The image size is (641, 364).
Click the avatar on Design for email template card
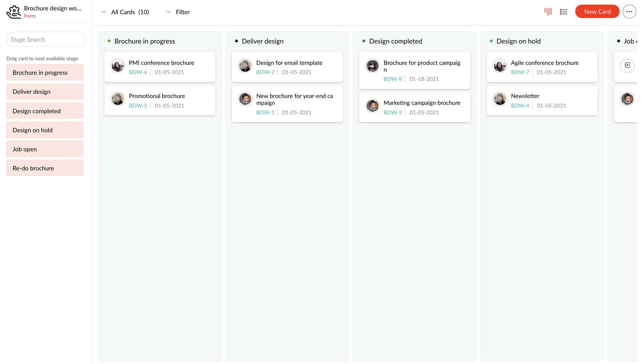coord(245,66)
